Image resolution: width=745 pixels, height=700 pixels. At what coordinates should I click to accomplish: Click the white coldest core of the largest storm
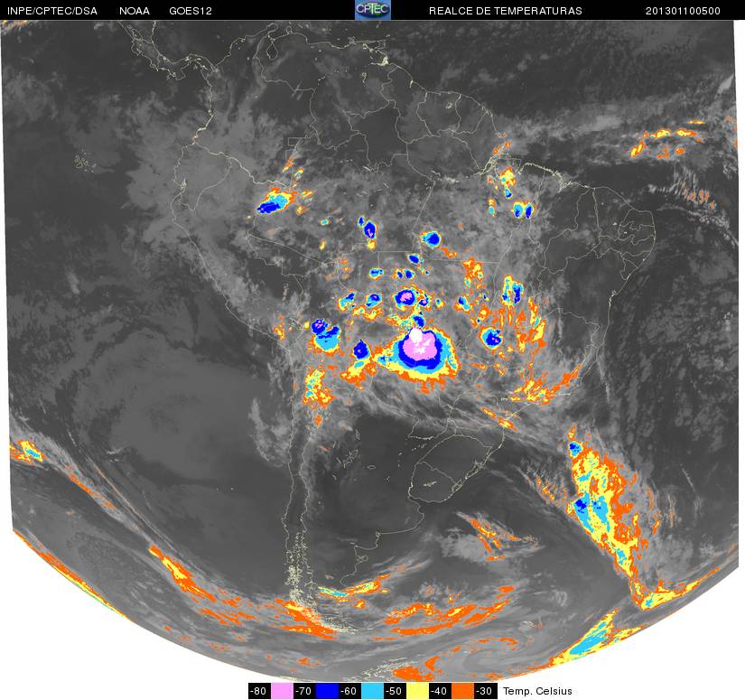point(415,335)
